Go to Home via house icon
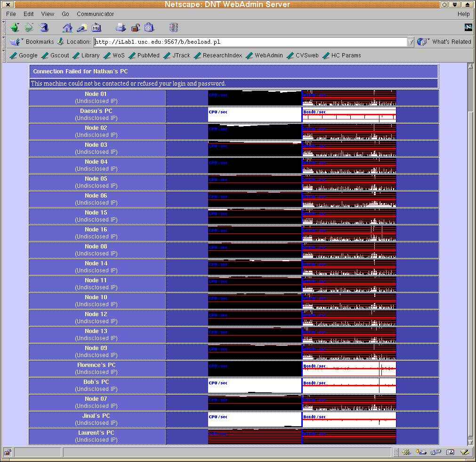Image resolution: width=476 pixels, height=462 pixels. click(x=68, y=27)
